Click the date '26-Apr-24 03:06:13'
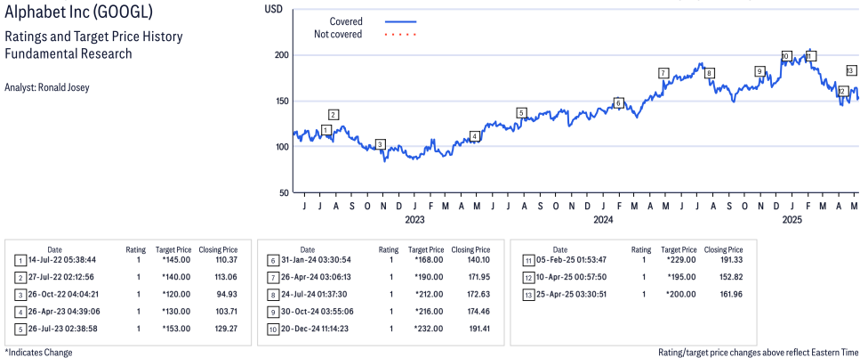This screenshot has width=868, height=358. tap(316, 277)
